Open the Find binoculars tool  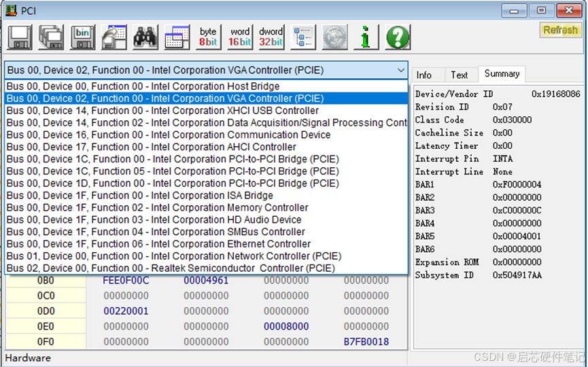tap(145, 37)
